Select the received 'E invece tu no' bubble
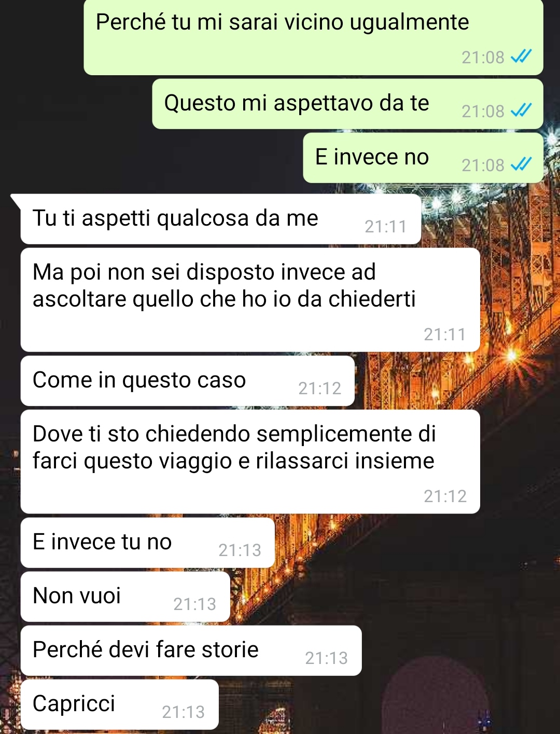The width and height of the screenshot is (560, 734). coord(148,543)
